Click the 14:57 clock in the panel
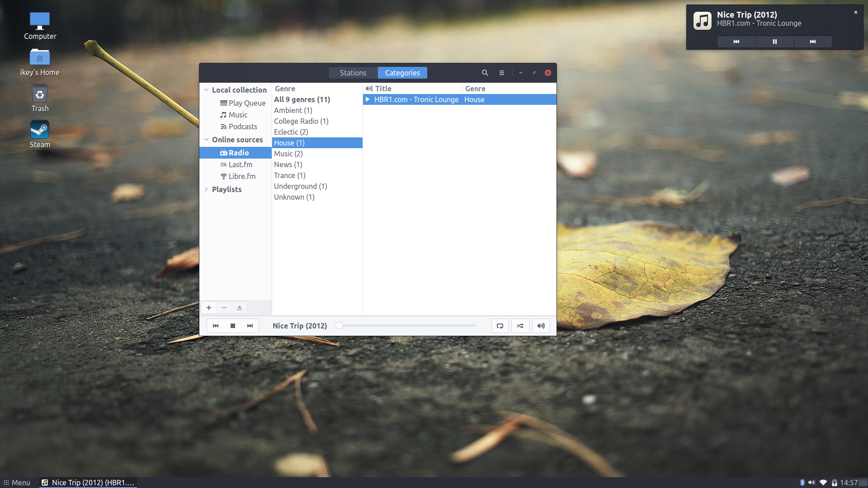This screenshot has height=488, width=868. coord(849,483)
